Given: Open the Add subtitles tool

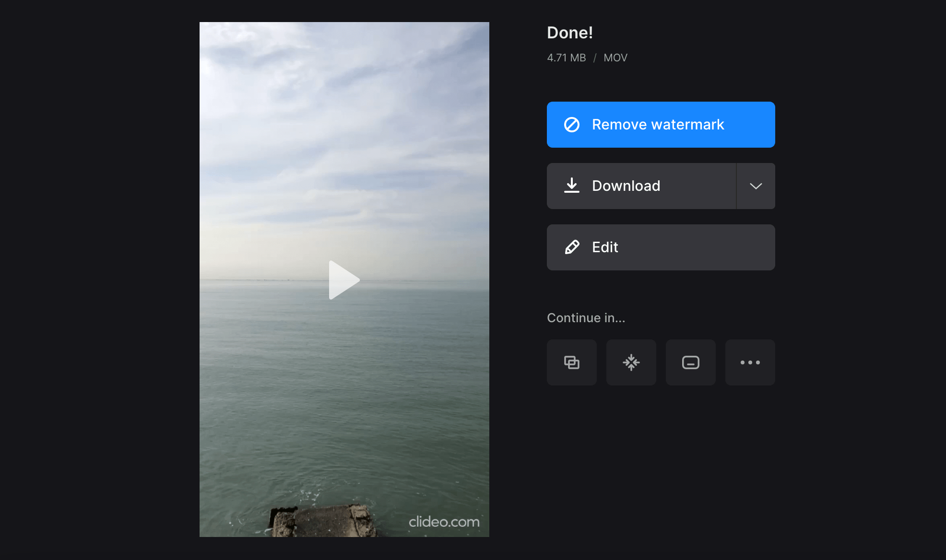Looking at the screenshot, I should point(690,362).
